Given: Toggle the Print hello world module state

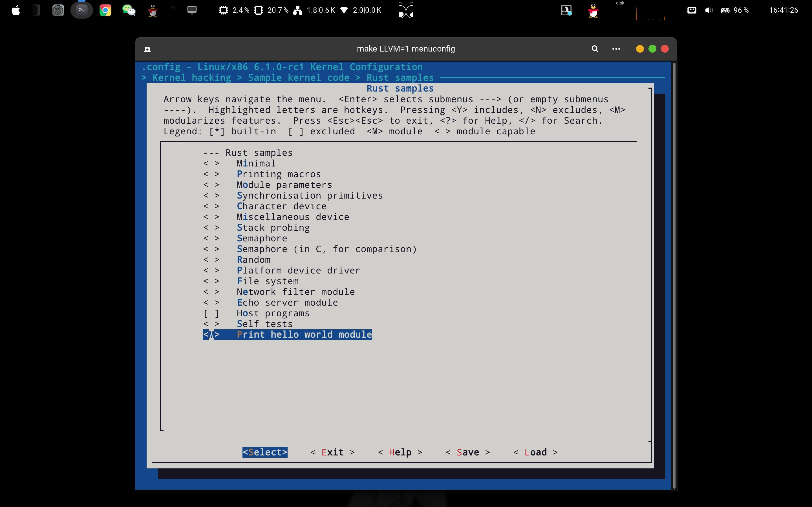Looking at the screenshot, I should 211,335.
